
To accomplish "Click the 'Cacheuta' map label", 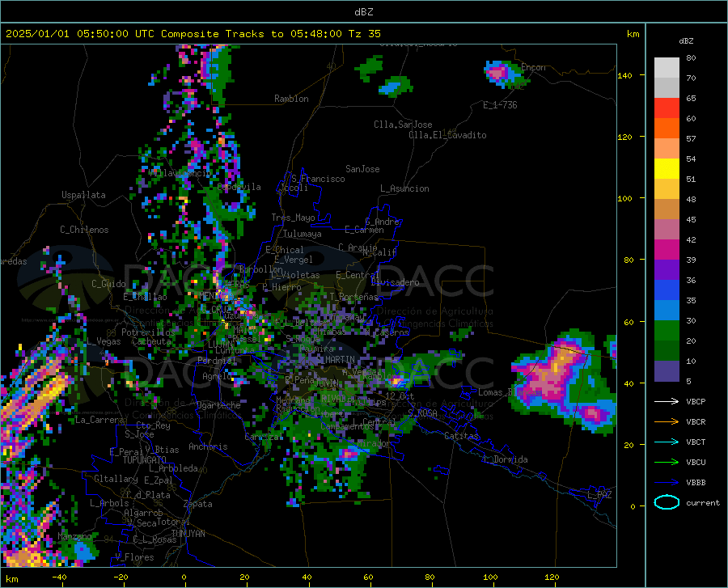I will click(x=151, y=341).
